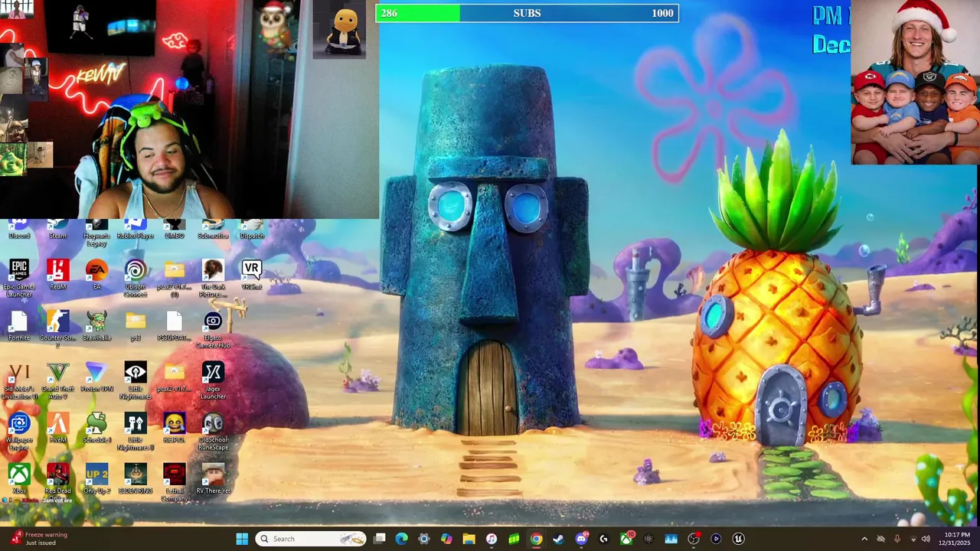The height and width of the screenshot is (551, 980).
Task: Click the taskbar Search box
Action: tap(311, 539)
